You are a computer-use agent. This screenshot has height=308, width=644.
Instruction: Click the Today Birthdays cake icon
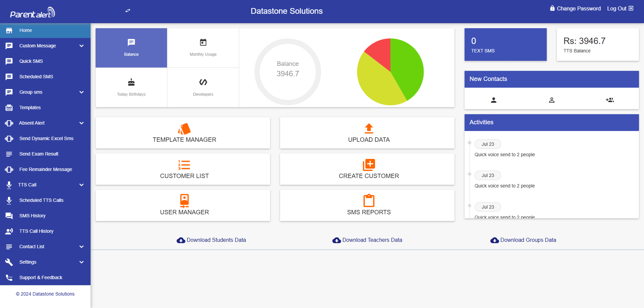tap(131, 82)
